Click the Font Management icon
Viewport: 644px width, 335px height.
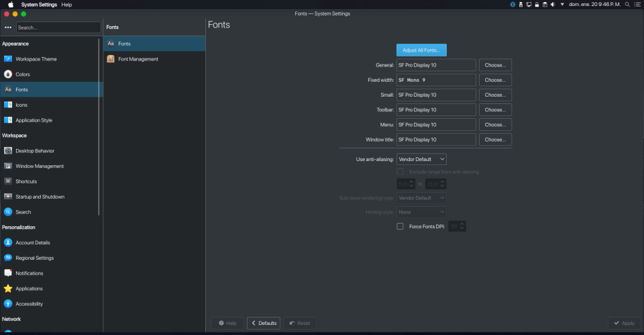tap(111, 59)
